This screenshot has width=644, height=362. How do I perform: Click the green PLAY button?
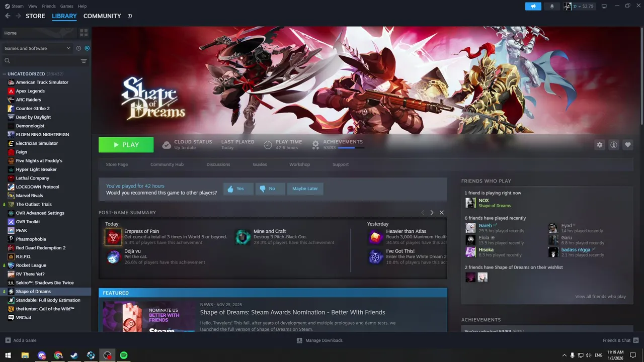[126, 145]
